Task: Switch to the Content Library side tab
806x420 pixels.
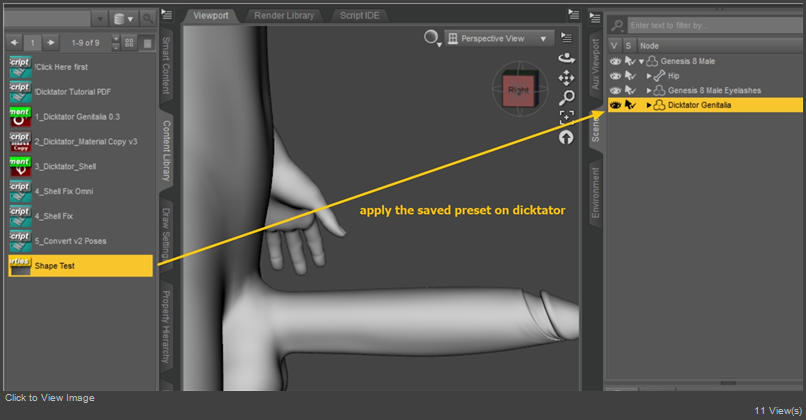Action: click(166, 151)
